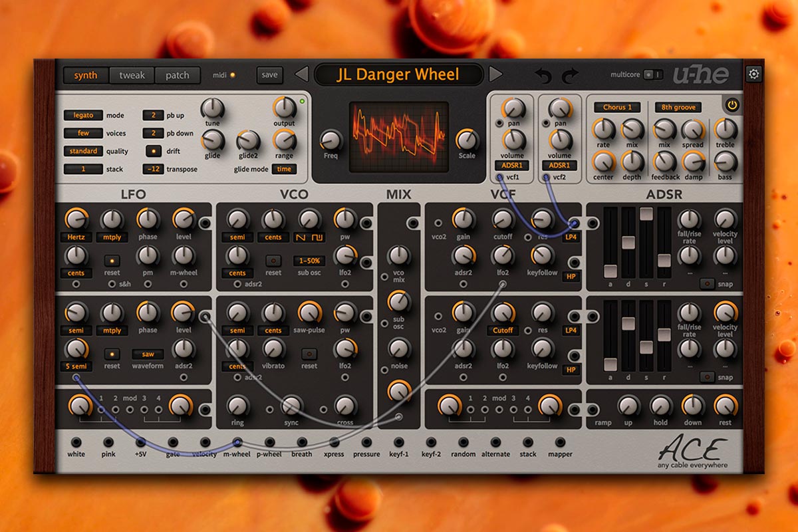Open the -12 transpose selector
Screen dimensions: 798x532
154,169
